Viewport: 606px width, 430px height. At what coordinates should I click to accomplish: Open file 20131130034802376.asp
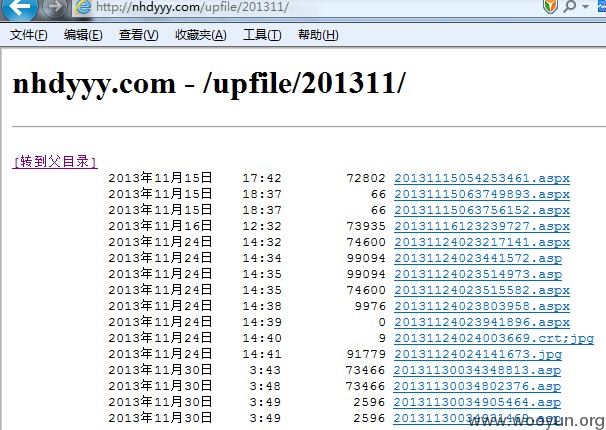click(x=477, y=386)
